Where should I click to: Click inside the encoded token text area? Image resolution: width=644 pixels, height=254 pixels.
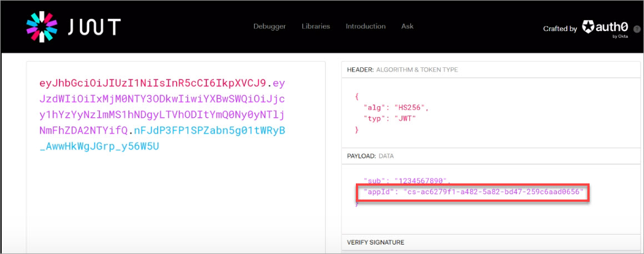176,158
